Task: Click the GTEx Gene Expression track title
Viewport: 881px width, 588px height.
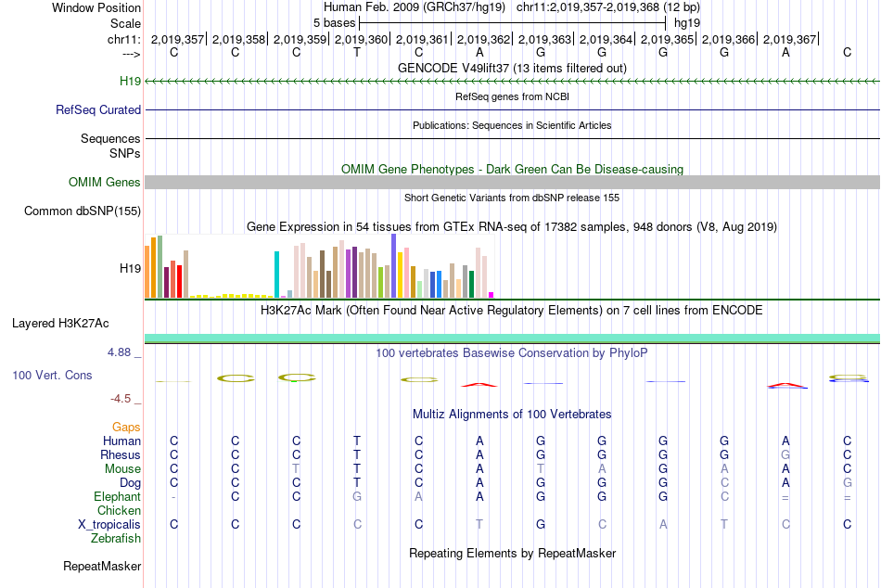Action: (512, 227)
